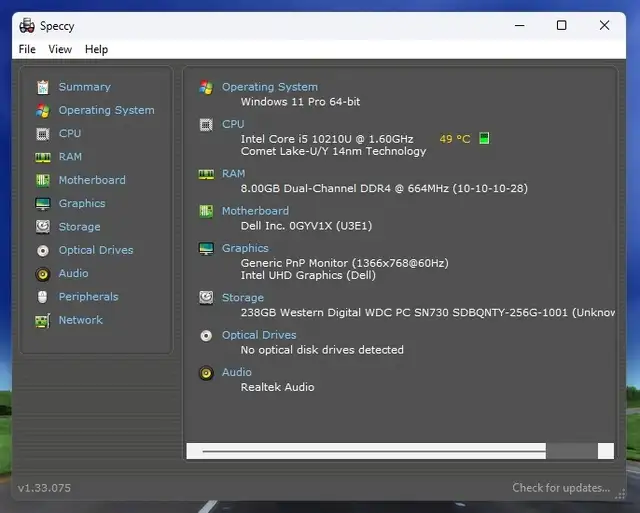Click 'No optical disk drives detected' text

322,350
